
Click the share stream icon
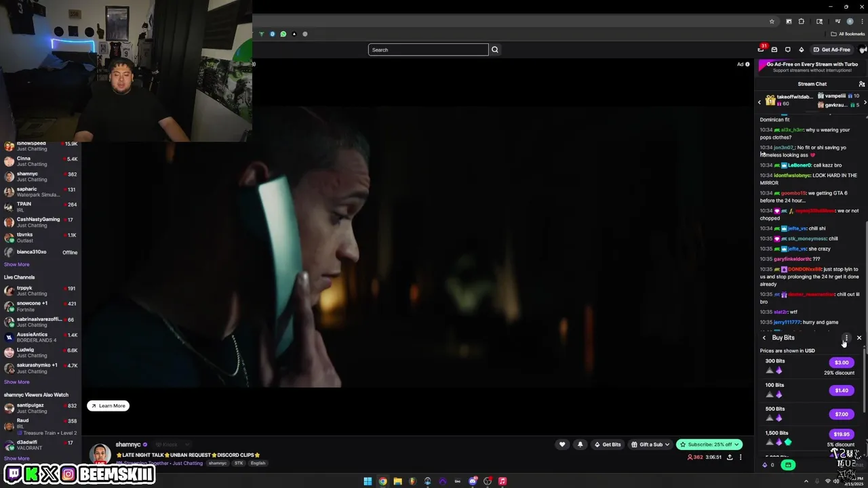coord(730,457)
